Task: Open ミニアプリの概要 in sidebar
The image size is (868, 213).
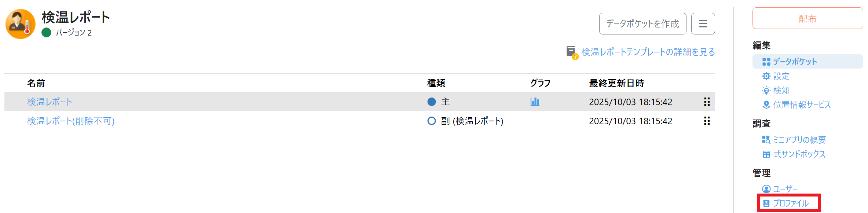Action: point(799,140)
